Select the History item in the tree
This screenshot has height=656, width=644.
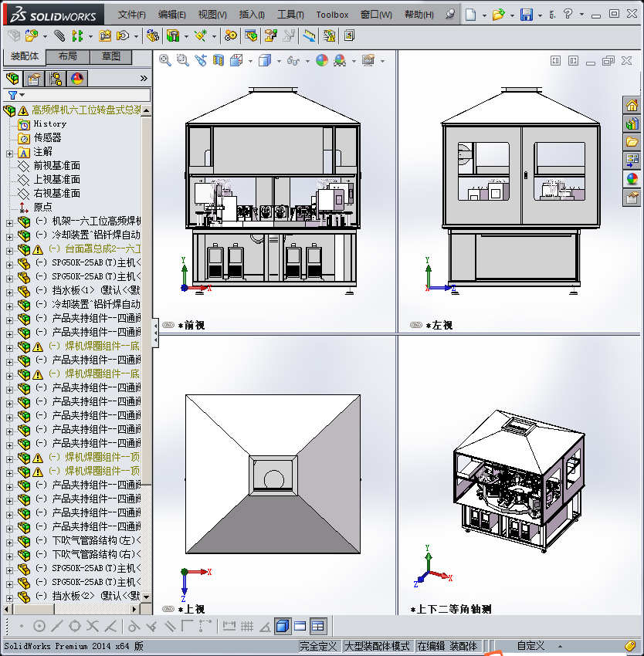pos(50,123)
